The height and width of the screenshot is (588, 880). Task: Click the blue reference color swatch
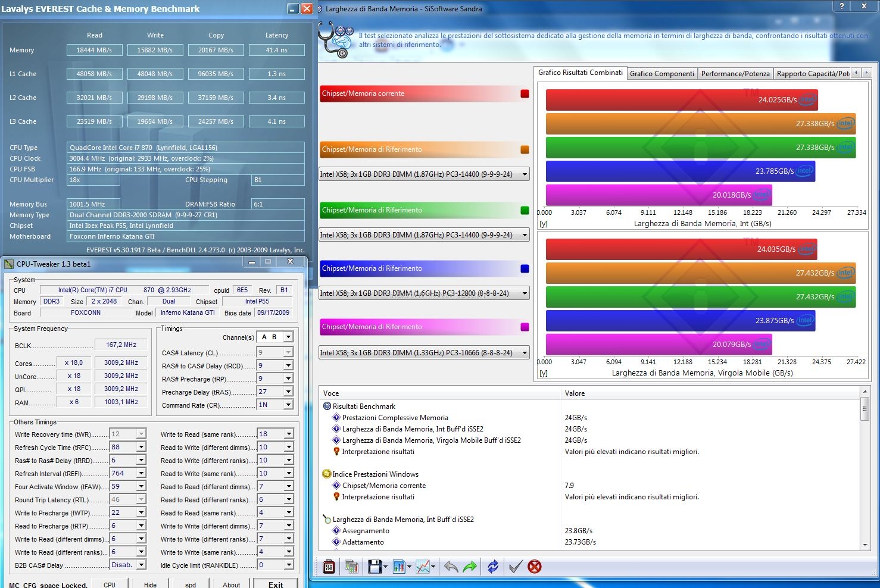coord(525,268)
